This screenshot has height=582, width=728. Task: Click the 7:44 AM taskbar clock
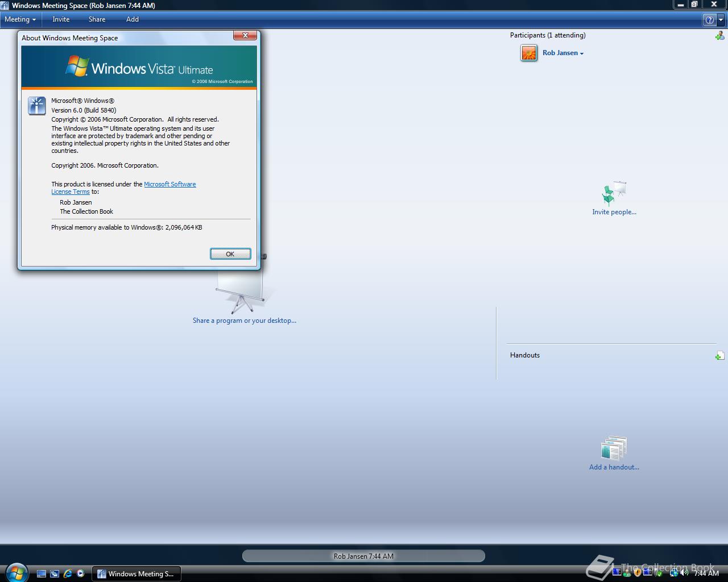coord(706,573)
